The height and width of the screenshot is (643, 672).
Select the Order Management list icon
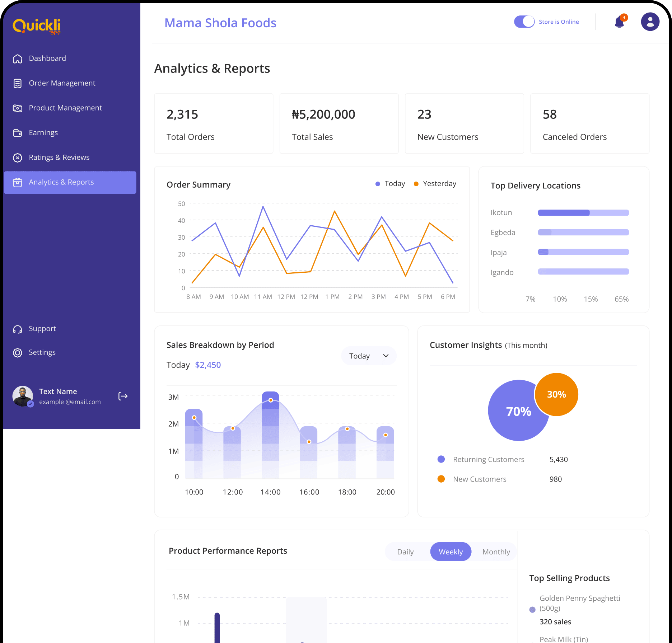[18, 84]
